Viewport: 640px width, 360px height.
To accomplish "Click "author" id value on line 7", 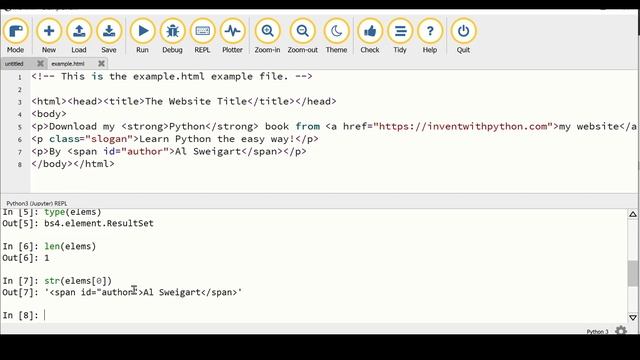I will (x=145, y=151).
